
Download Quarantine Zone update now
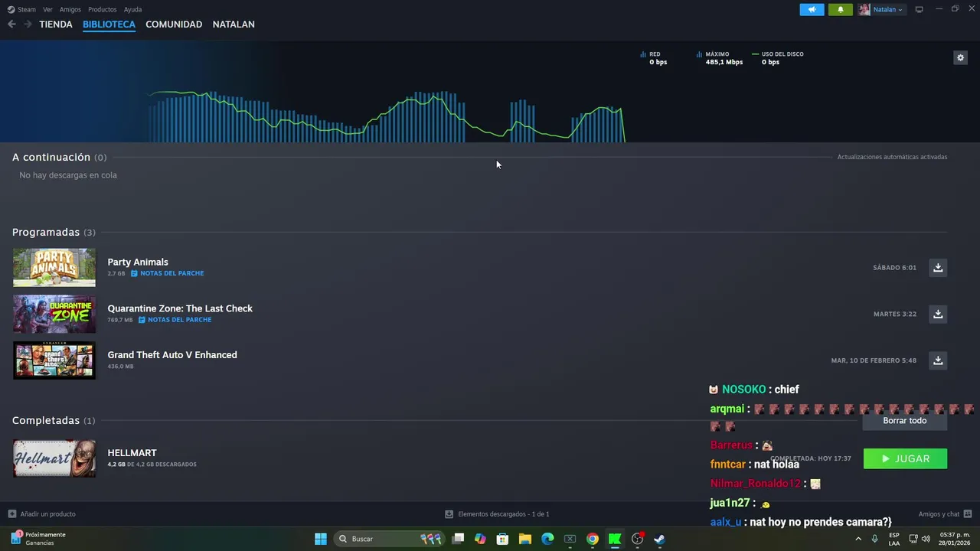[938, 314]
